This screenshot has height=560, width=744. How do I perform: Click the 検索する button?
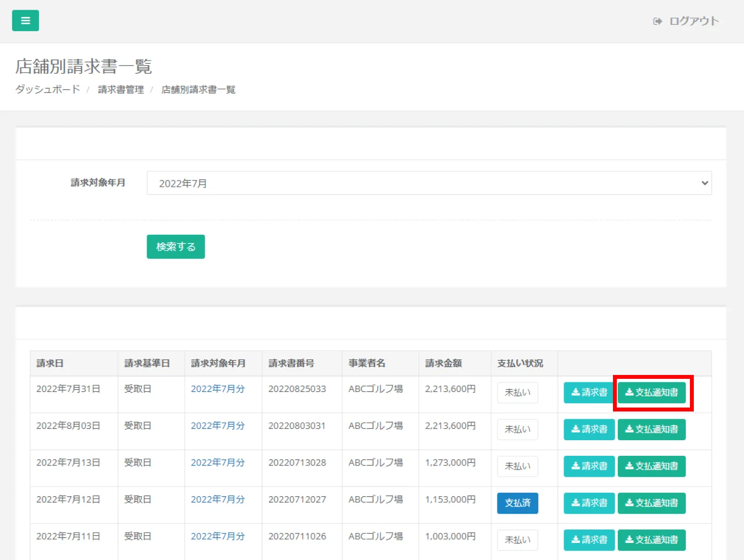pos(176,247)
